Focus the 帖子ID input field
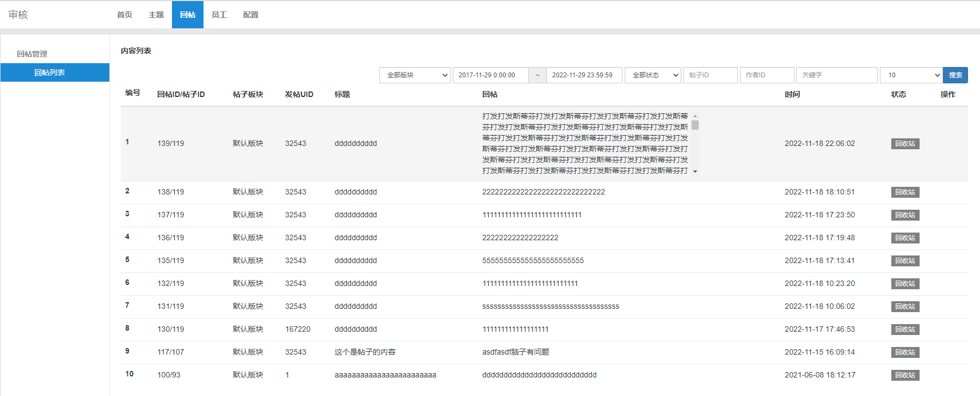The width and height of the screenshot is (980, 396). coord(710,75)
